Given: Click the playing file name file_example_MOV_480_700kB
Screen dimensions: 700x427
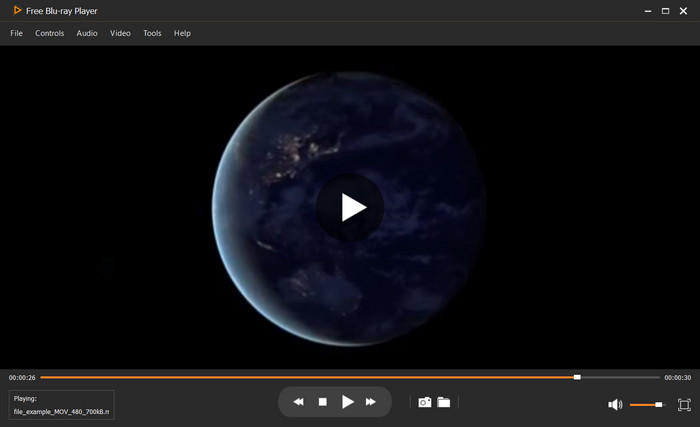Looking at the screenshot, I should pos(62,412).
